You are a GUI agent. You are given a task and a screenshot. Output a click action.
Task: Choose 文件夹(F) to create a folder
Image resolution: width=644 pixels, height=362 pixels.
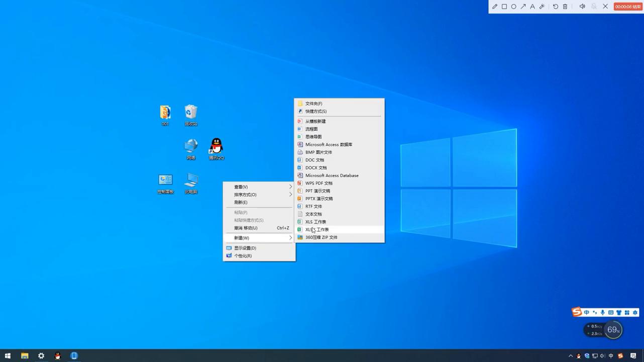coord(314,104)
